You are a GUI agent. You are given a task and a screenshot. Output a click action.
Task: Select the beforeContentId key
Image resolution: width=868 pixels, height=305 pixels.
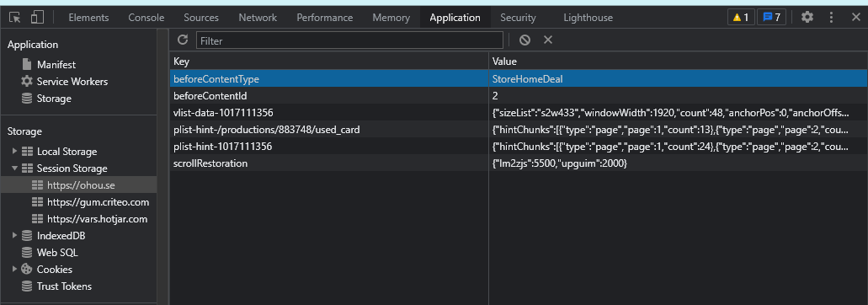(x=329, y=96)
